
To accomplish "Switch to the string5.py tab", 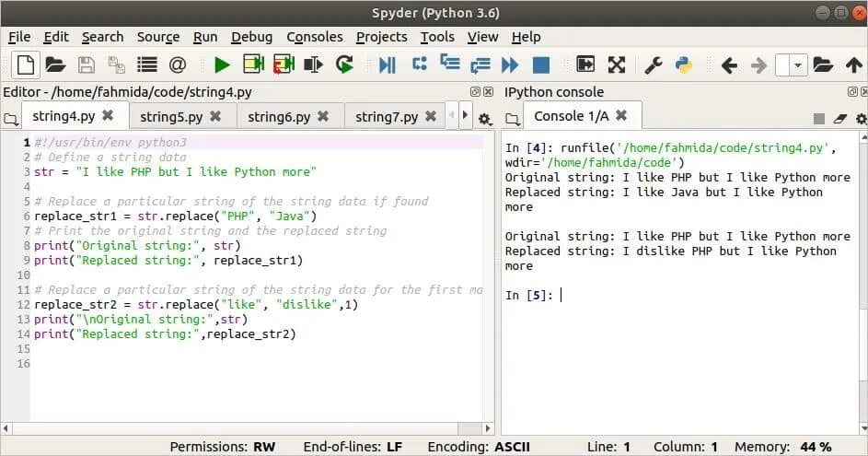I will 171,117.
